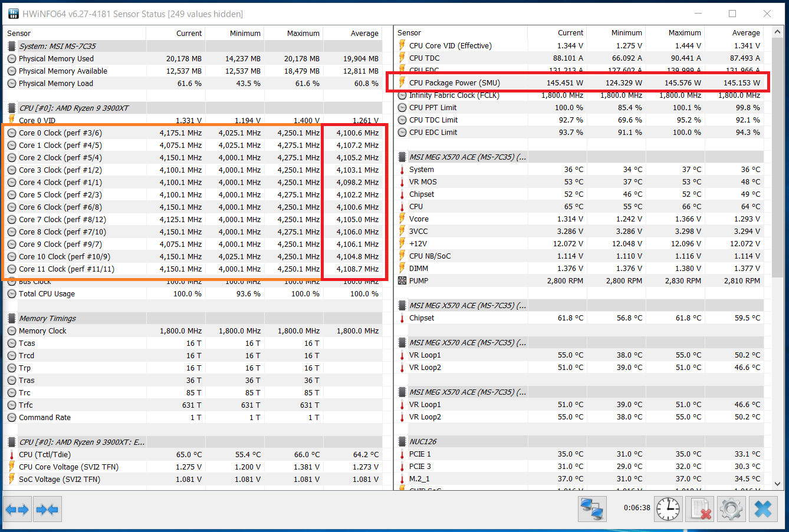Click the chip icon beside NUC126 header
Screen dimensions: 789x532
click(402, 441)
